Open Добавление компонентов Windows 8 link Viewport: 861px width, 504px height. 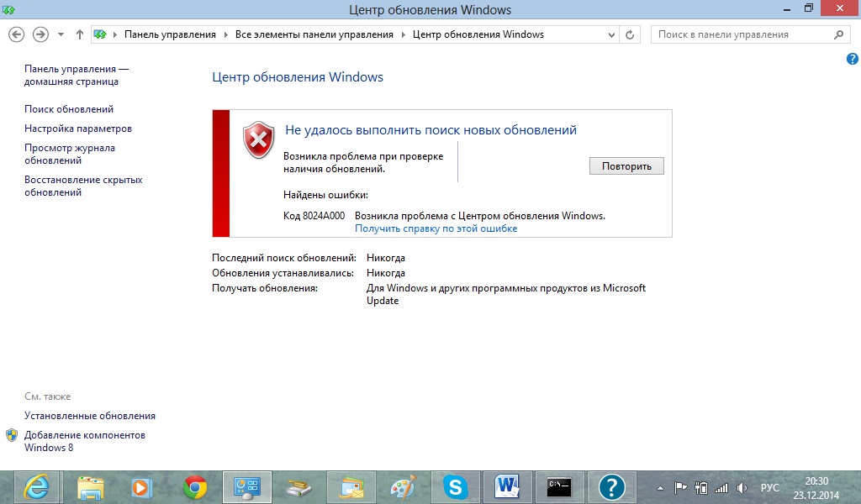(x=85, y=442)
